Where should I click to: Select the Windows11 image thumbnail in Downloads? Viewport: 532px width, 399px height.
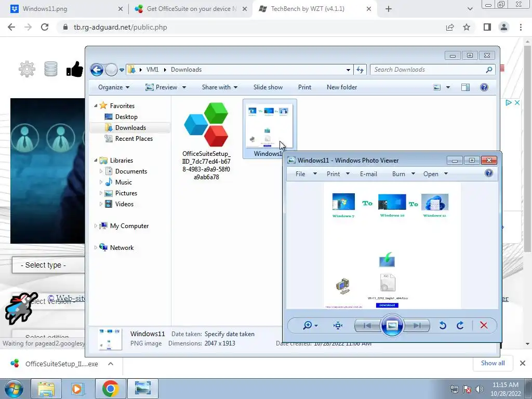click(269, 126)
